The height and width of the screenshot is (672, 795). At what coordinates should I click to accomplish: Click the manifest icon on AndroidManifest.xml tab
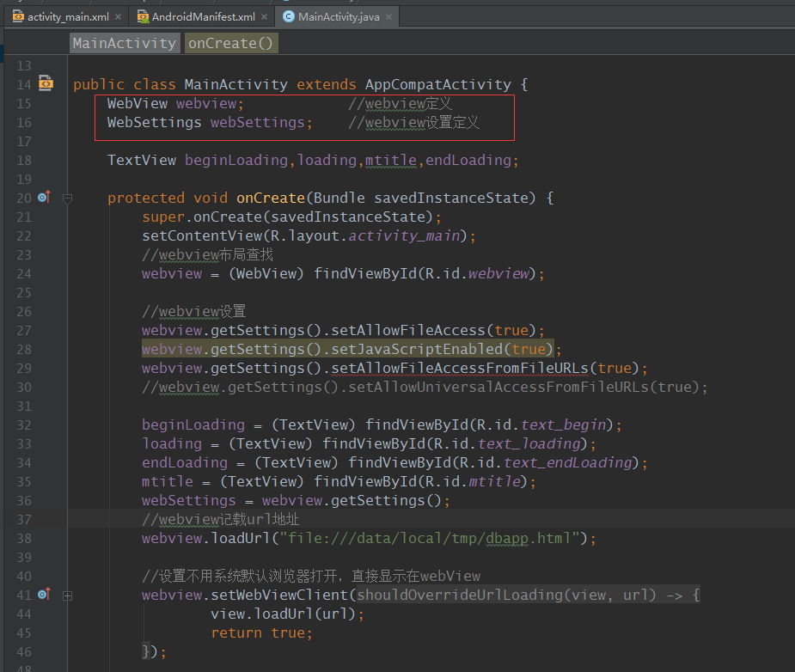[x=145, y=15]
